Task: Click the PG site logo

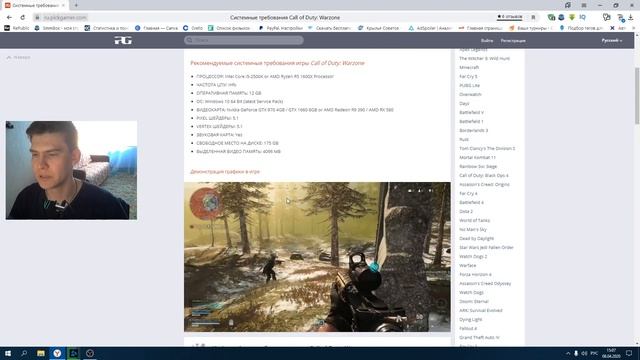Action: [123, 40]
